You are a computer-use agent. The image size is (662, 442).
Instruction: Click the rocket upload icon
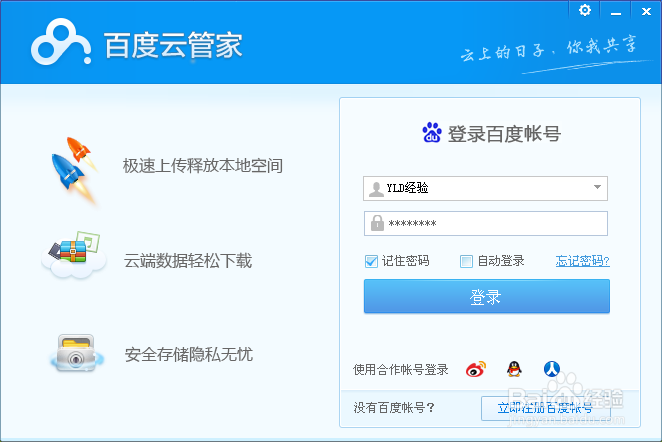[75, 170]
